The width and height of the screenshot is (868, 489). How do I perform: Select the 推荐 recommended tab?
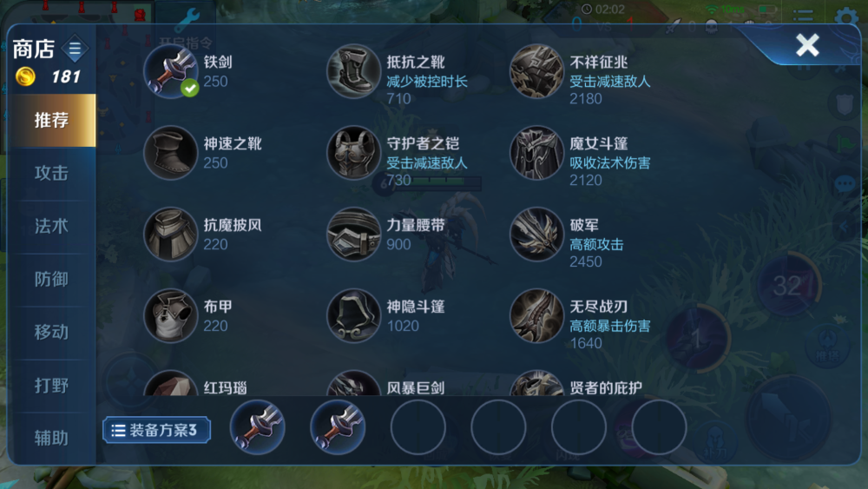(x=51, y=120)
